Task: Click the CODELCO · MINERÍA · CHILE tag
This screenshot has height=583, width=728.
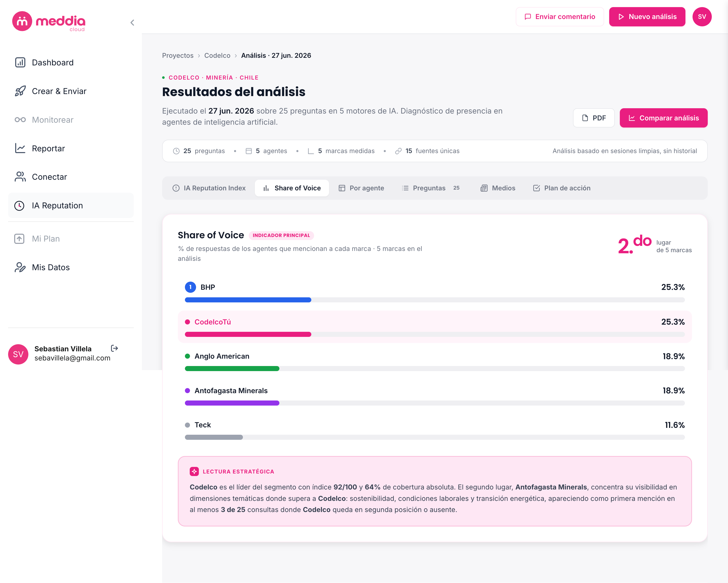Action: click(x=213, y=77)
